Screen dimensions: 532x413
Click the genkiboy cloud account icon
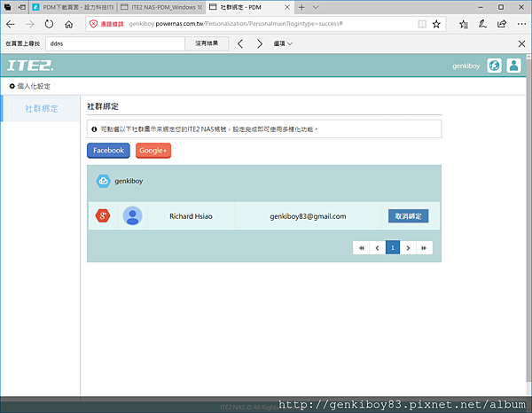click(103, 181)
